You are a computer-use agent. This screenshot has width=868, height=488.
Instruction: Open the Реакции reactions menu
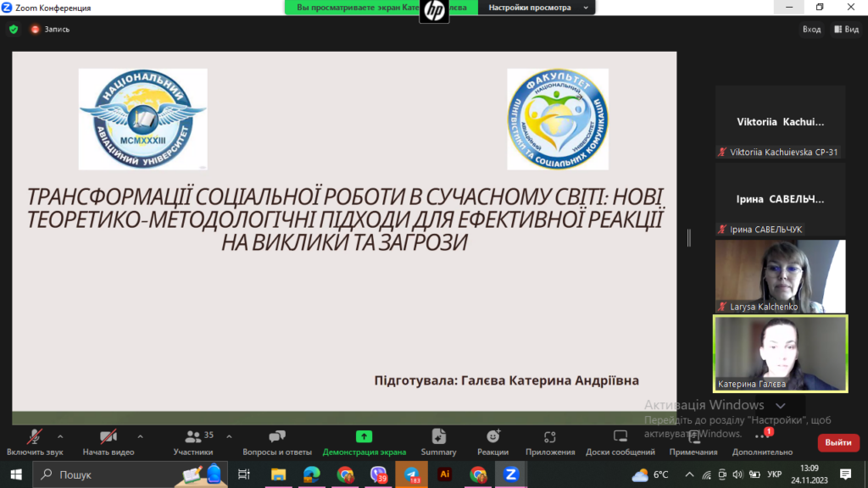pos(492,440)
